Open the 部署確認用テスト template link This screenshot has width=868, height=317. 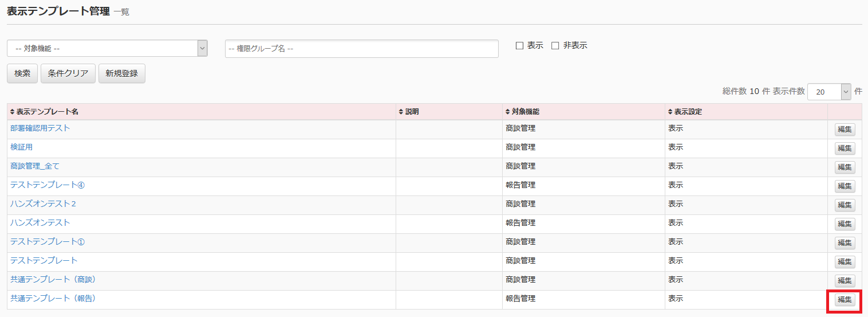click(x=40, y=128)
